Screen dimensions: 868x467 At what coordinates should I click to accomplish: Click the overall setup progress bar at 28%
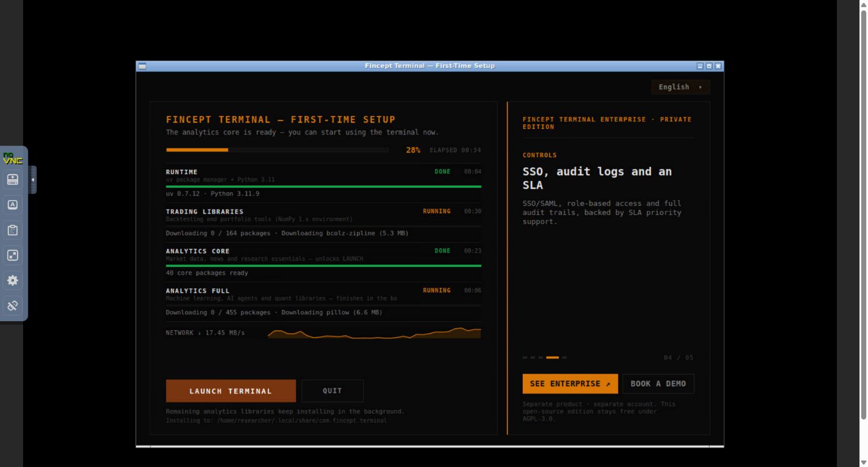[x=277, y=150]
